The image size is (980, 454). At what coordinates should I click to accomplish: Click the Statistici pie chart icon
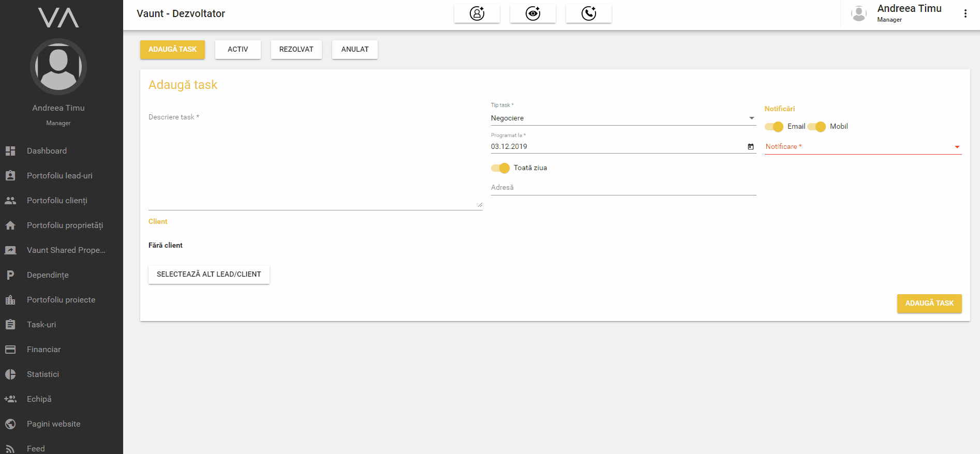(10, 374)
